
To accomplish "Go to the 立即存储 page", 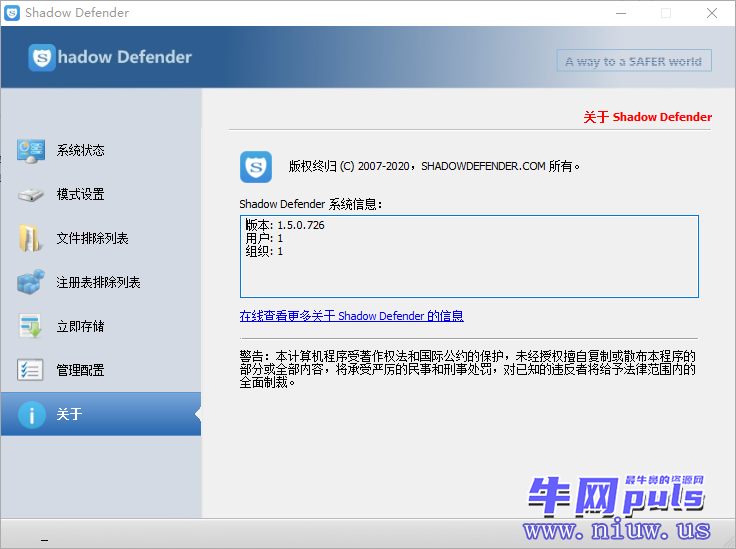I will pos(101,326).
